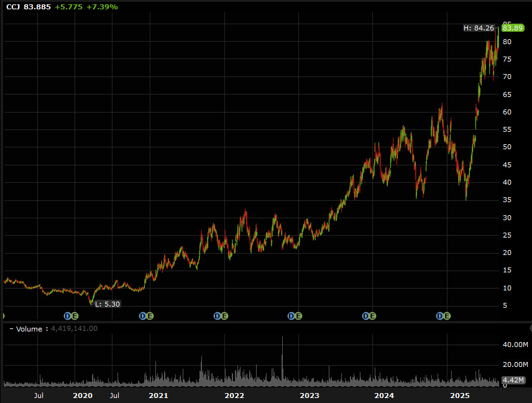
Task: Click the +5.775 price change value
Action: tap(68, 7)
